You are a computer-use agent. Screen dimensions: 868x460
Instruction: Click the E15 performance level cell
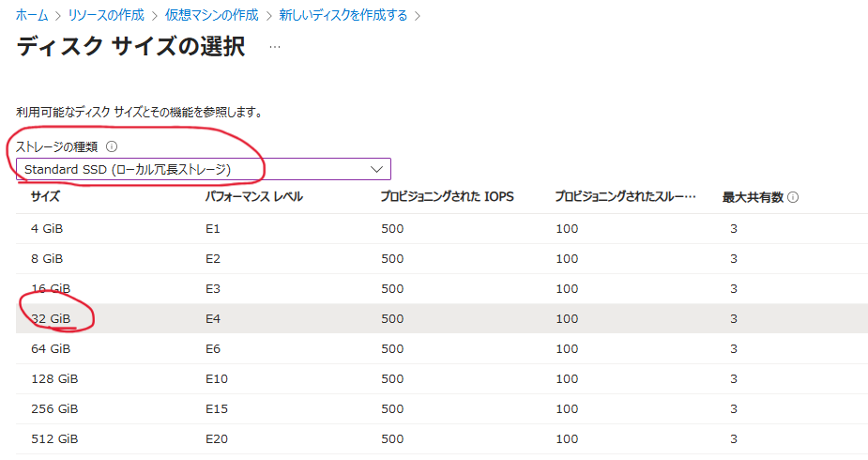click(217, 408)
